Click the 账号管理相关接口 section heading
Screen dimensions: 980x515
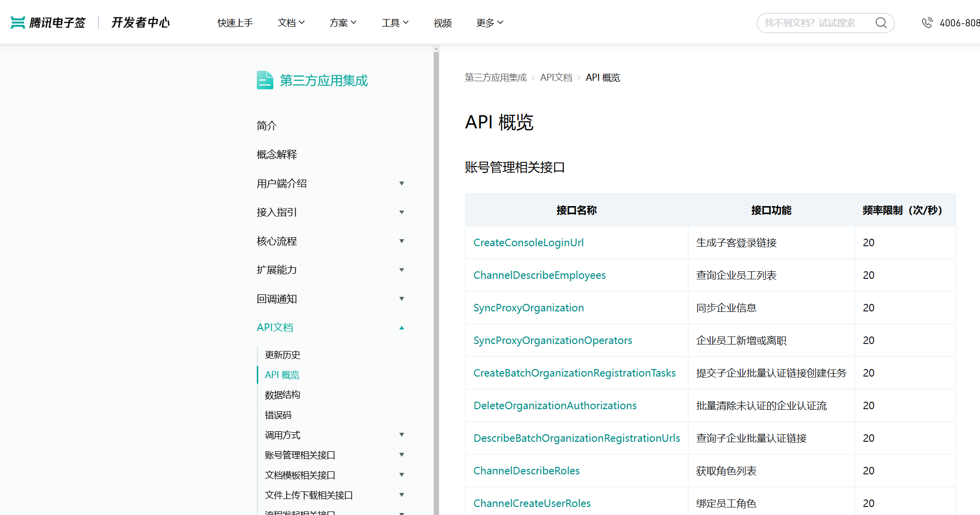click(x=515, y=167)
